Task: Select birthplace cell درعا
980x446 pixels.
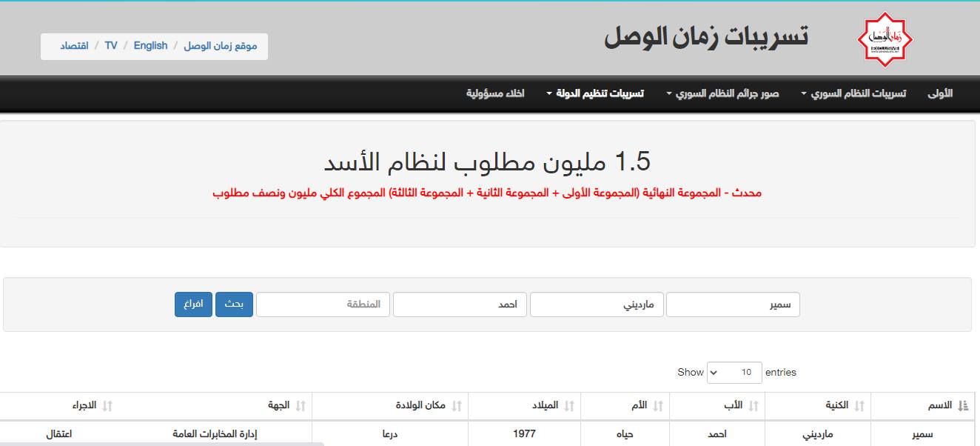Action: point(390,434)
